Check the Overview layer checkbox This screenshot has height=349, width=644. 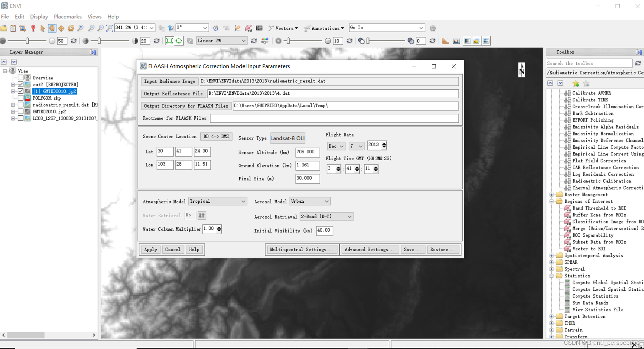pos(21,78)
